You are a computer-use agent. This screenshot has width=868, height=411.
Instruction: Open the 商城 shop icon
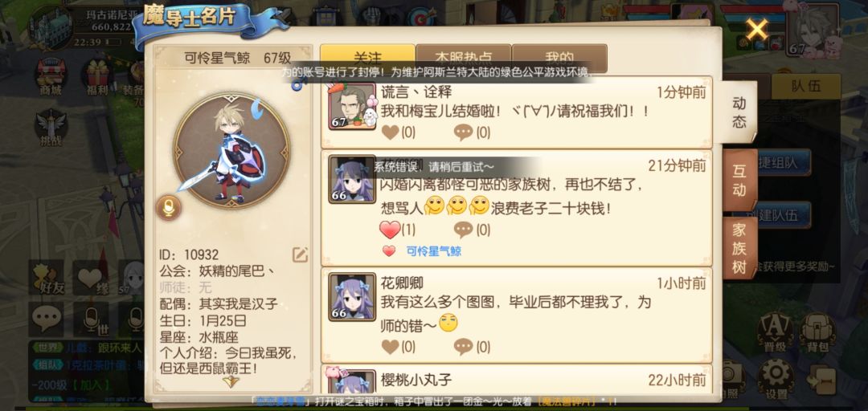pos(51,77)
